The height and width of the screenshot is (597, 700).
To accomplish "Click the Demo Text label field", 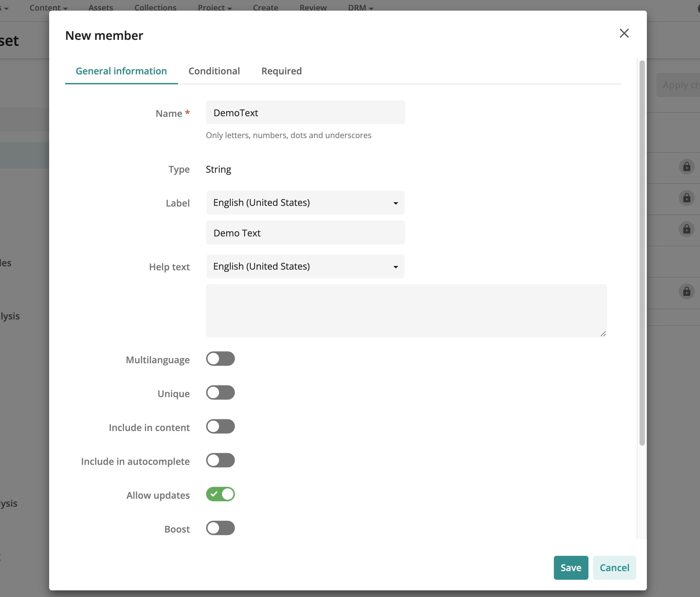I will click(x=306, y=233).
